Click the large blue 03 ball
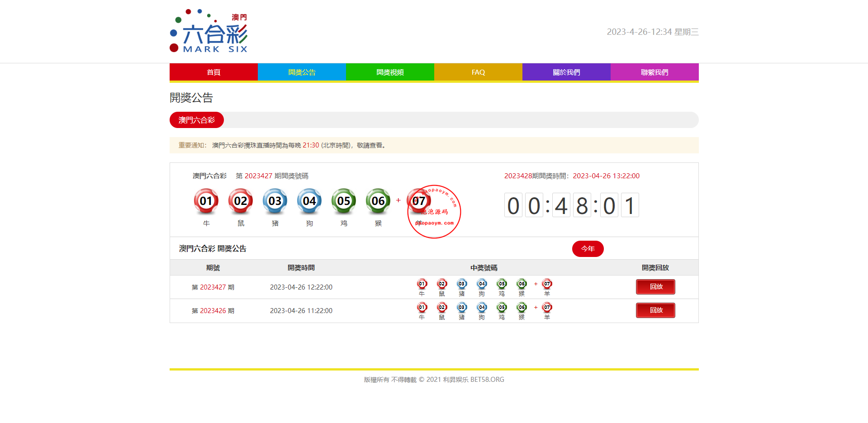This screenshot has height=423, width=868. point(275,201)
